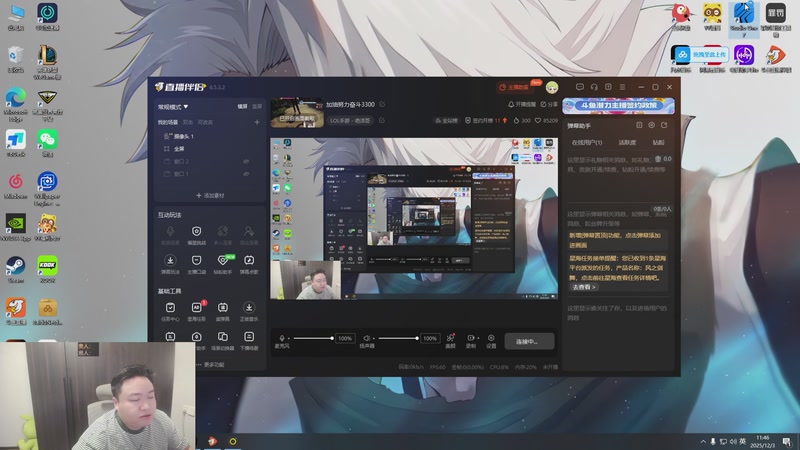Open the user avatar profile

552,87
